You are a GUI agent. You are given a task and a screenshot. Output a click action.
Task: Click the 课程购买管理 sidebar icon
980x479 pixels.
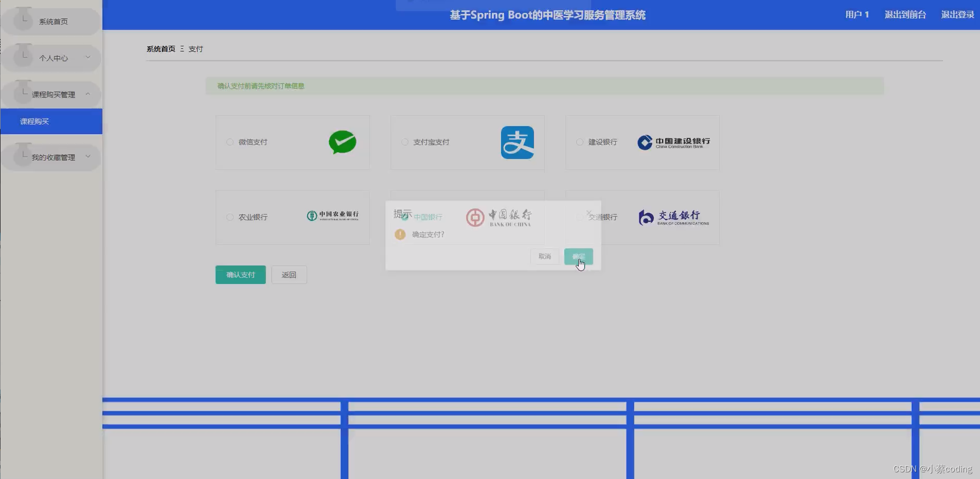[23, 92]
